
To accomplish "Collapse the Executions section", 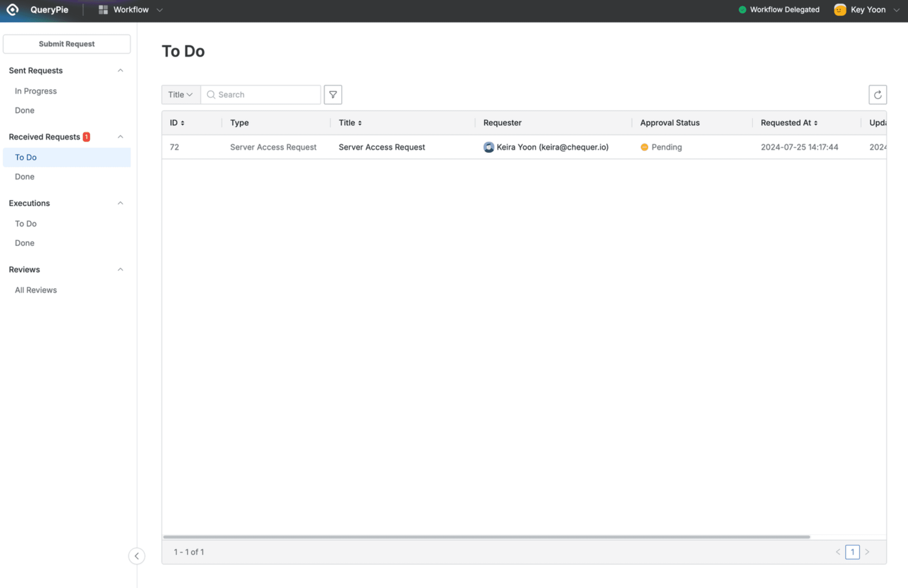I will pyautogui.click(x=120, y=203).
